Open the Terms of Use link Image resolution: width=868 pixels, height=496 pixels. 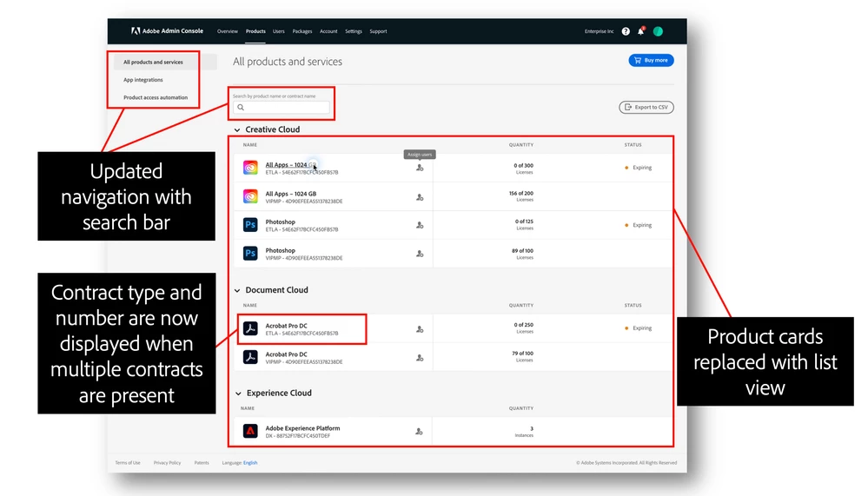[128, 463]
